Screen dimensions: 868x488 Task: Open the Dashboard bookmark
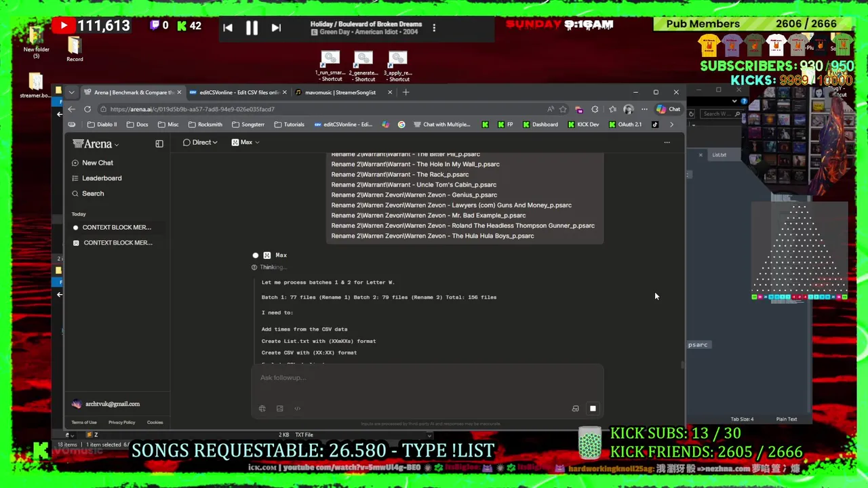point(540,125)
